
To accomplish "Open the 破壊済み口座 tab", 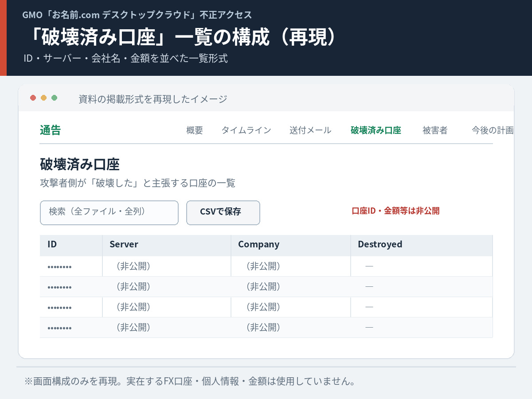I will [376, 130].
